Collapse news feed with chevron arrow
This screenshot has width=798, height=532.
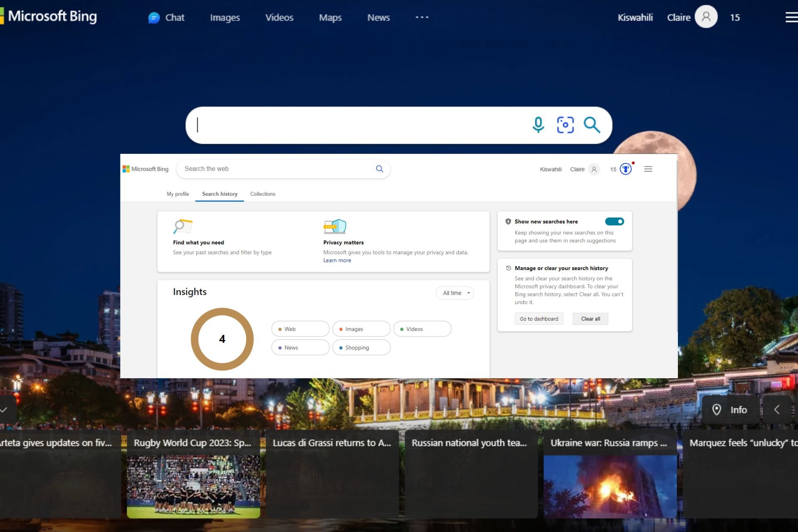[x=4, y=410]
